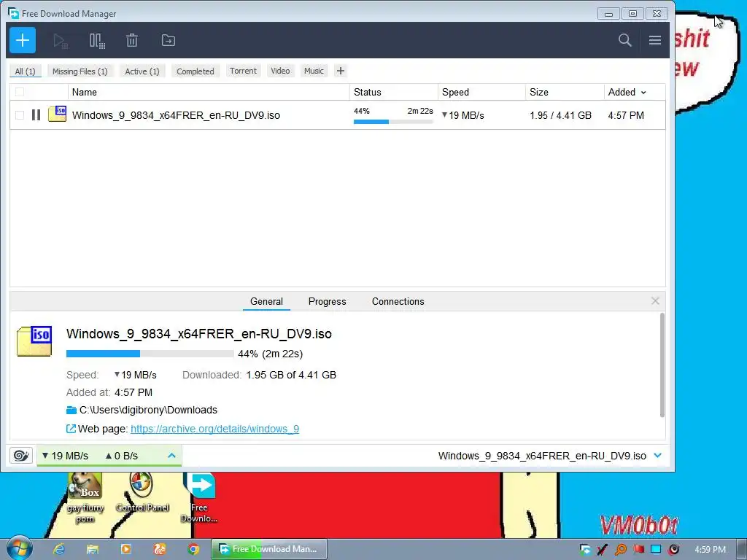Click the download speed 19 MB/s in status bar
This screenshot has height=560, width=747.
pyautogui.click(x=65, y=456)
